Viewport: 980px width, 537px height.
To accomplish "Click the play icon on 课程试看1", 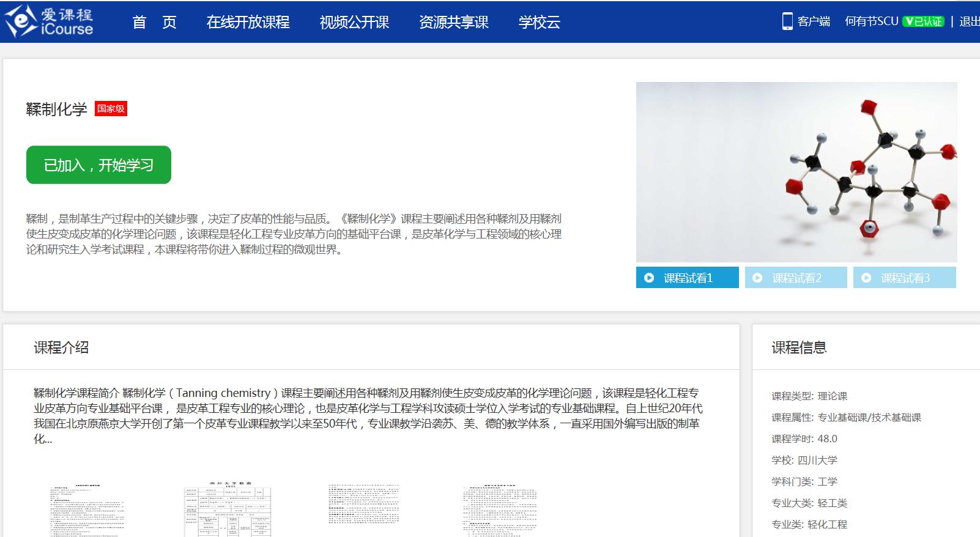I will pos(649,278).
